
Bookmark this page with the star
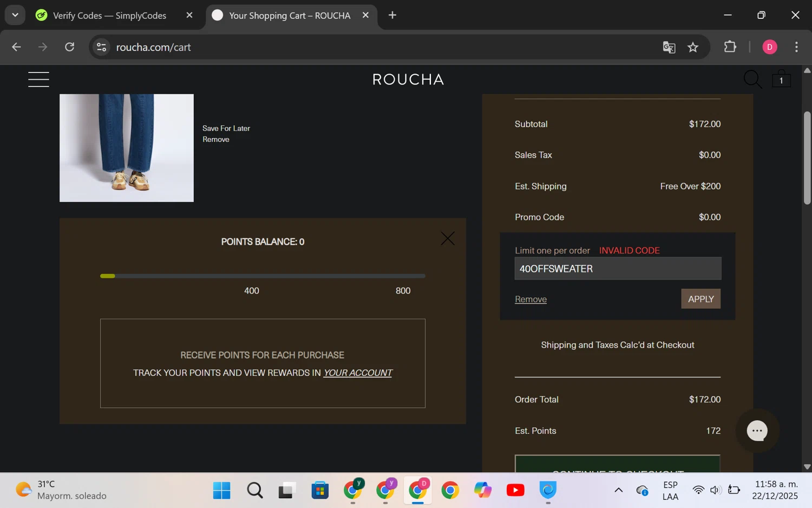693,47
